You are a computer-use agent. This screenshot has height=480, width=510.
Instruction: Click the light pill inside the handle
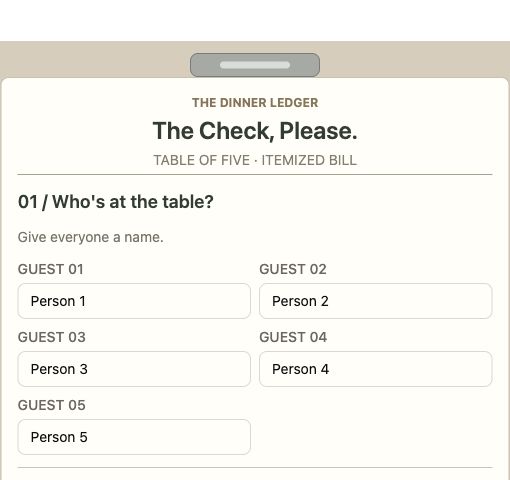pos(255,65)
